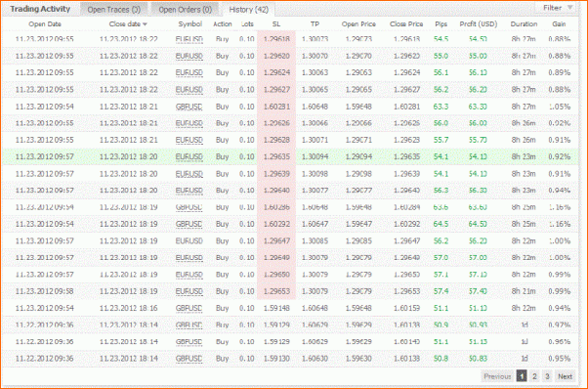Open GBPUSD link in the SL 1.60292 row
The width and height of the screenshot is (588, 389).
pyautogui.click(x=189, y=224)
